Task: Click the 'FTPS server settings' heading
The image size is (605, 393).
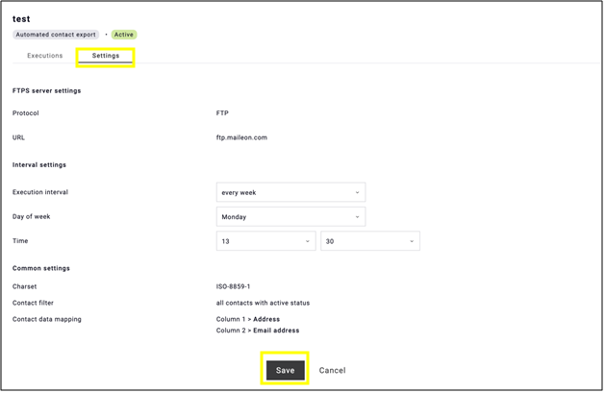Action: point(47,91)
